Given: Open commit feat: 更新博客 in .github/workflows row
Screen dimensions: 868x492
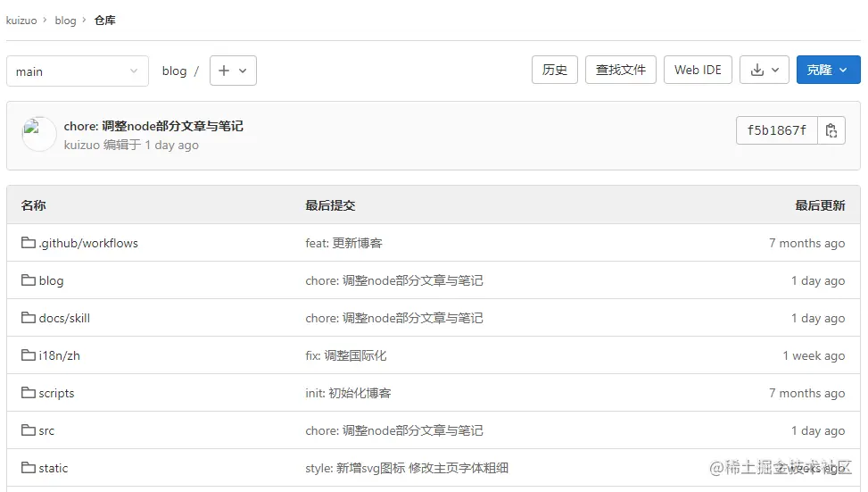Looking at the screenshot, I should point(343,243).
